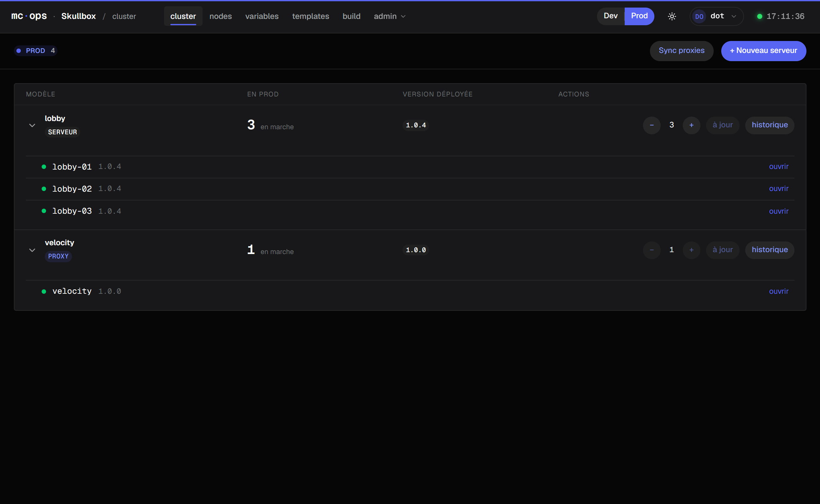Open the templates tab
The height and width of the screenshot is (504, 820).
coord(310,16)
